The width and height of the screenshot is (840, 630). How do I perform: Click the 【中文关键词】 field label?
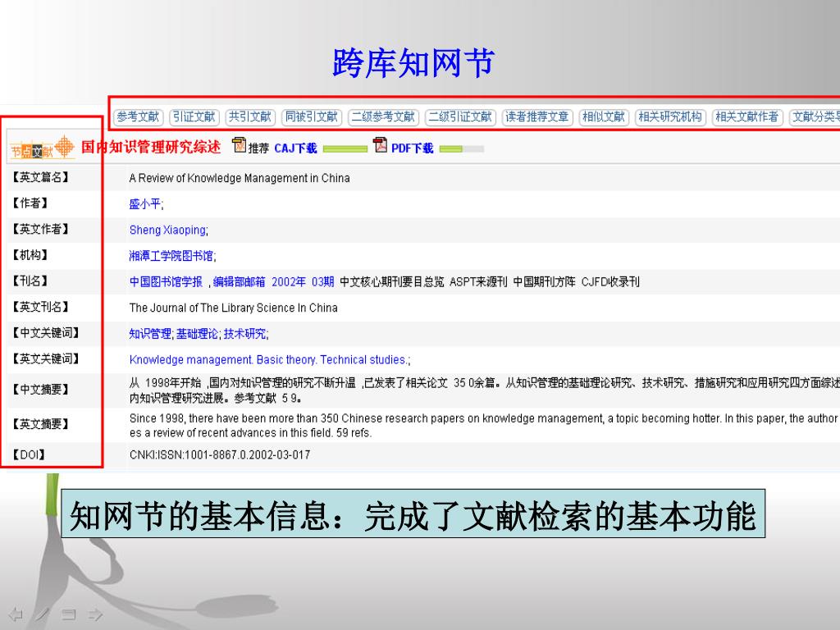tap(46, 333)
